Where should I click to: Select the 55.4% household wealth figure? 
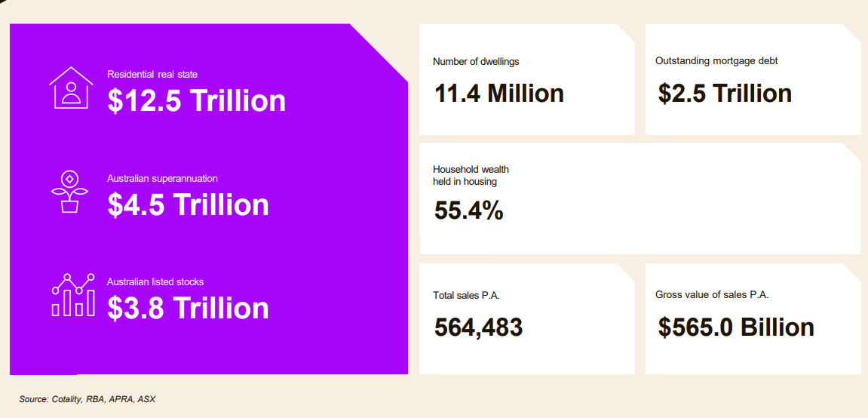(468, 211)
